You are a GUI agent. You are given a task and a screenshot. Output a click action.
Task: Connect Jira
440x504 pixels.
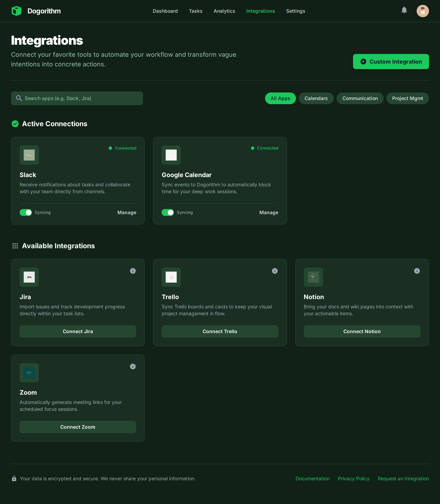click(x=78, y=331)
